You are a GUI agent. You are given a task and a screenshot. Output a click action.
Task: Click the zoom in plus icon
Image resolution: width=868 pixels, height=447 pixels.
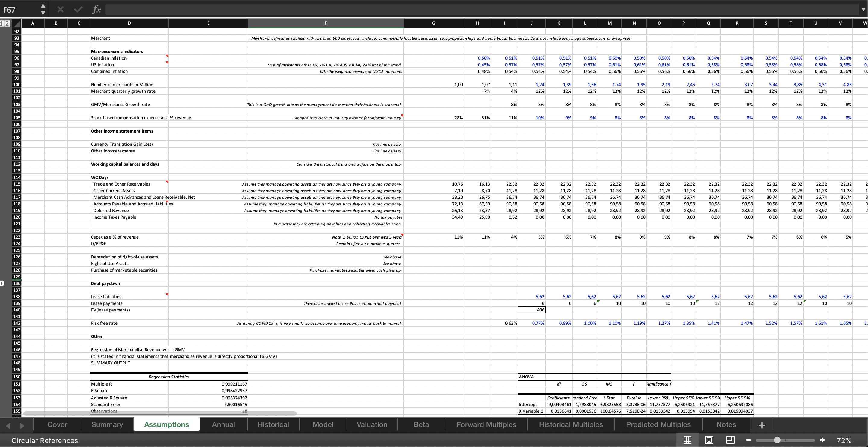pos(822,440)
